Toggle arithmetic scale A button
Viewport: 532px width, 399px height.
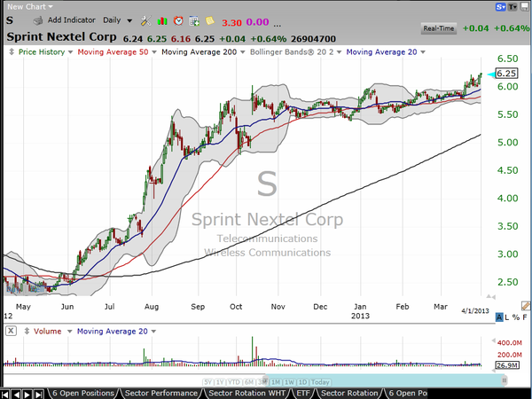coord(499,317)
